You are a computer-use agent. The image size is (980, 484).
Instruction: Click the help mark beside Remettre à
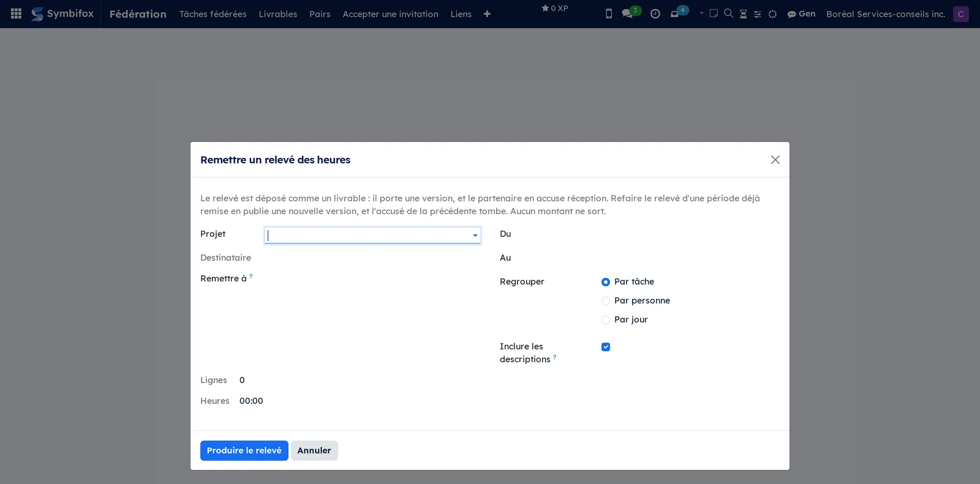(251, 276)
